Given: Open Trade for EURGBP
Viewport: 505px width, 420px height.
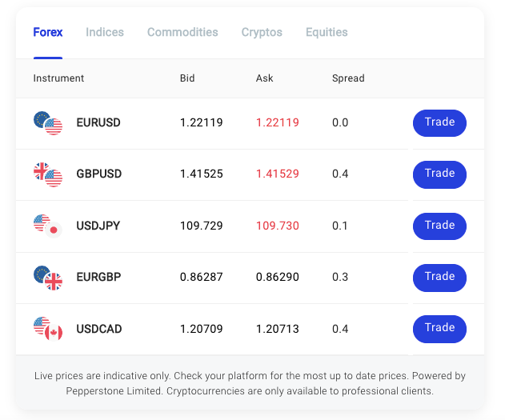Looking at the screenshot, I should (439, 278).
